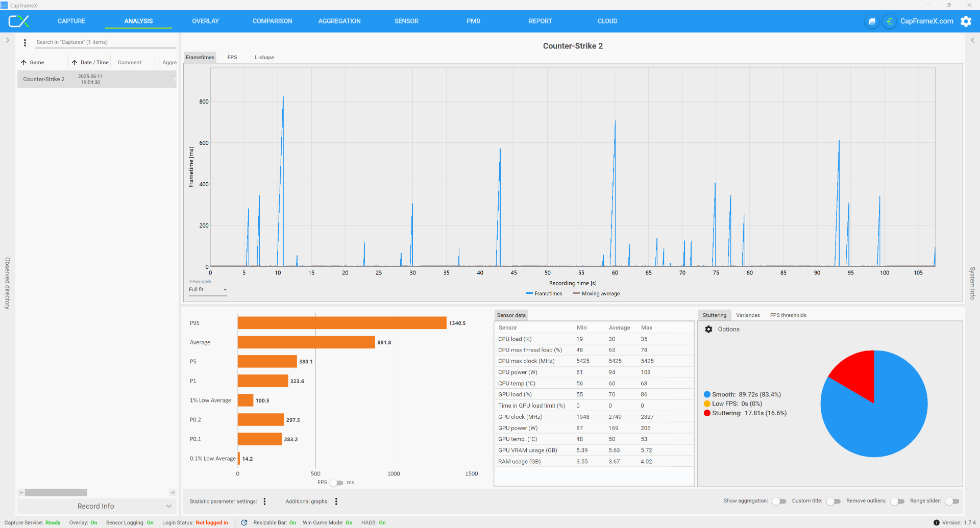The width and height of the screenshot is (980, 528).
Task: Focus the Search in Captures field
Action: [x=105, y=42]
